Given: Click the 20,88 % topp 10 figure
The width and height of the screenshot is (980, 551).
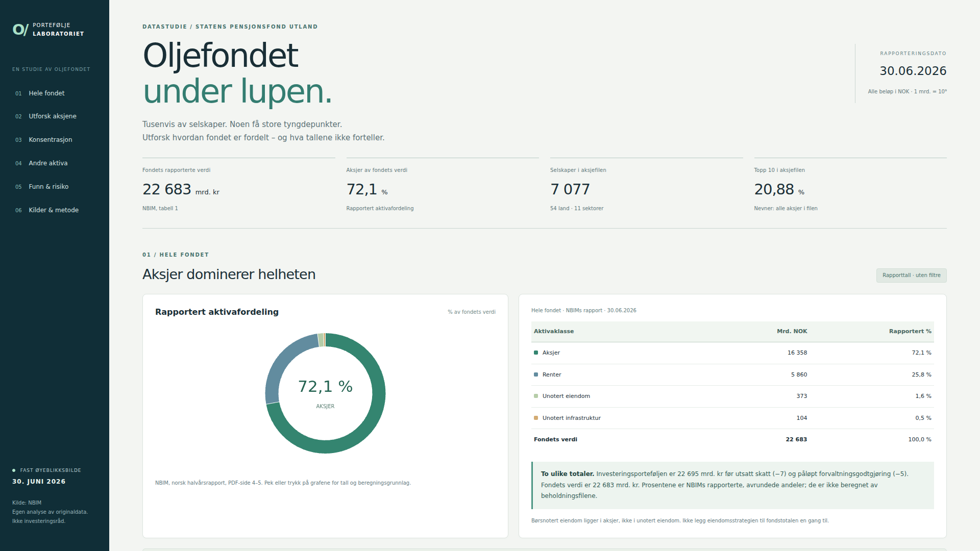Looking at the screenshot, I should [x=779, y=190].
